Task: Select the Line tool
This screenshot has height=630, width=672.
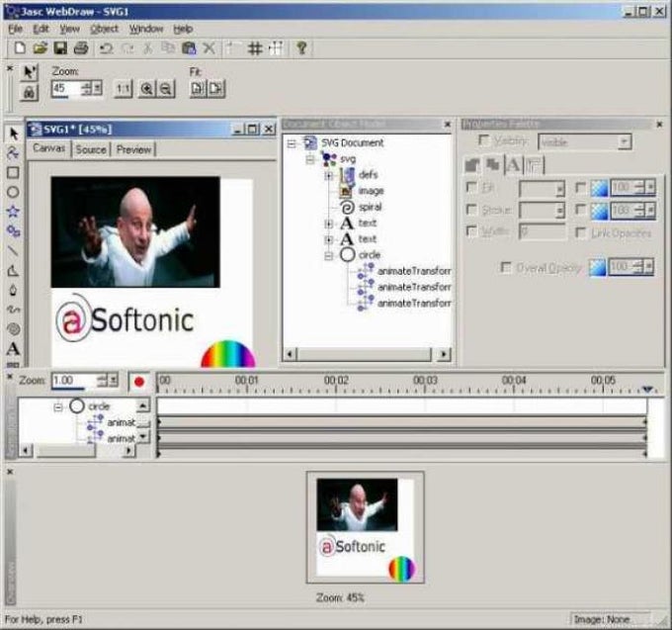Action: (13, 250)
